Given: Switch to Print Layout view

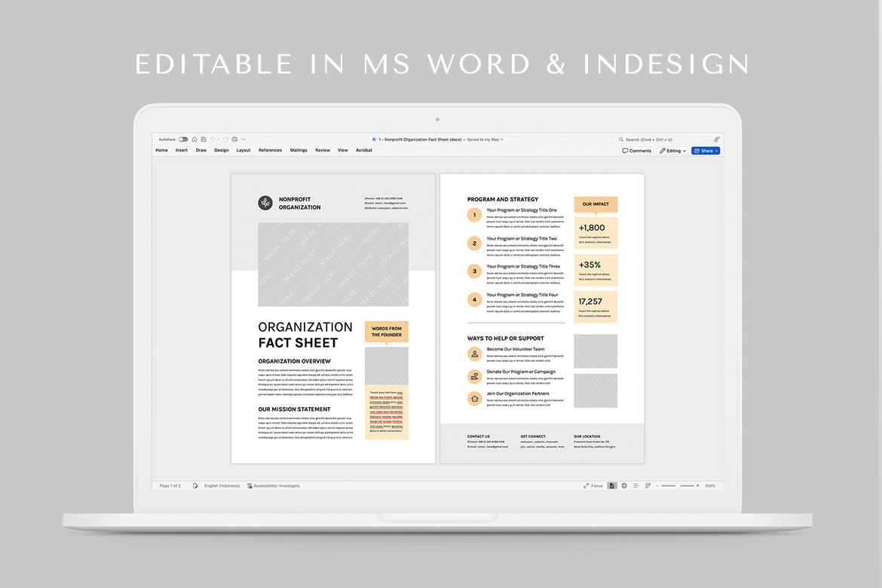Looking at the screenshot, I should tap(613, 485).
